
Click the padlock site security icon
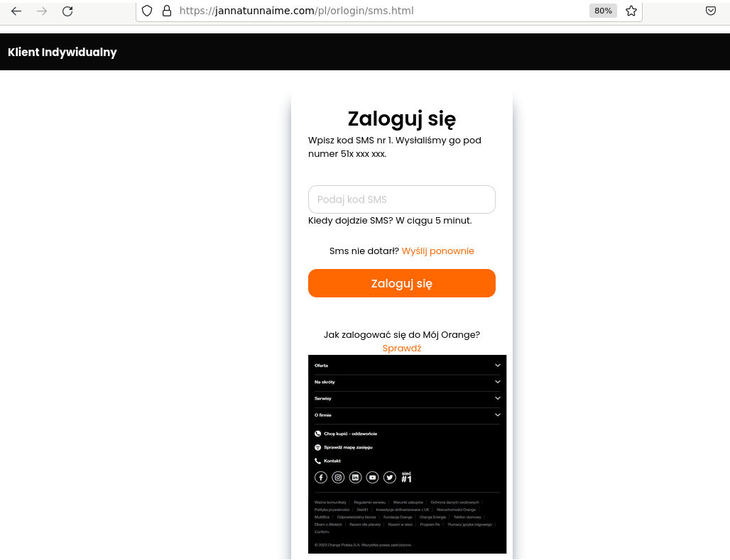click(167, 11)
